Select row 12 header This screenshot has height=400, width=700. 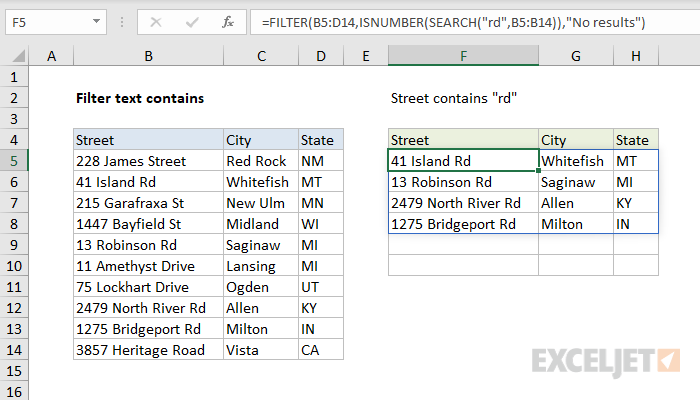[x=14, y=308]
